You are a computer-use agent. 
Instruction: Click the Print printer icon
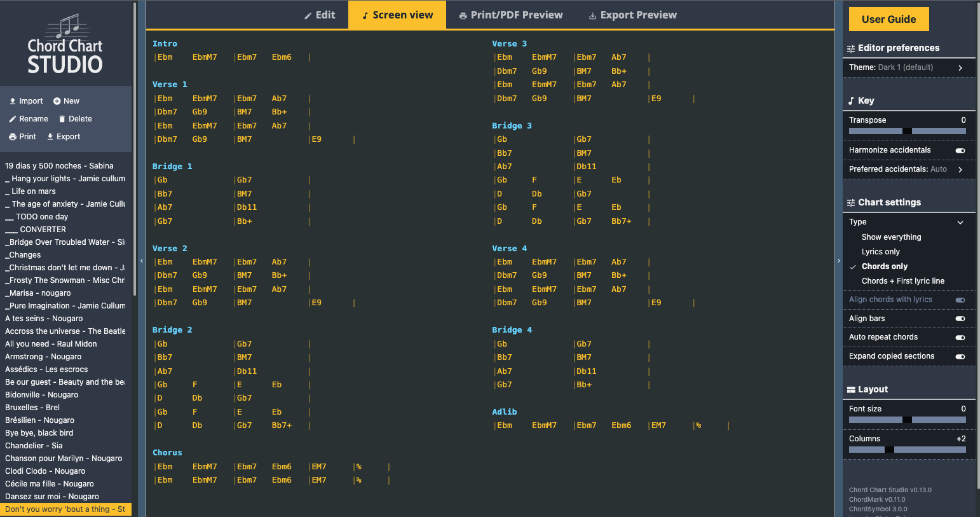pyautogui.click(x=13, y=137)
